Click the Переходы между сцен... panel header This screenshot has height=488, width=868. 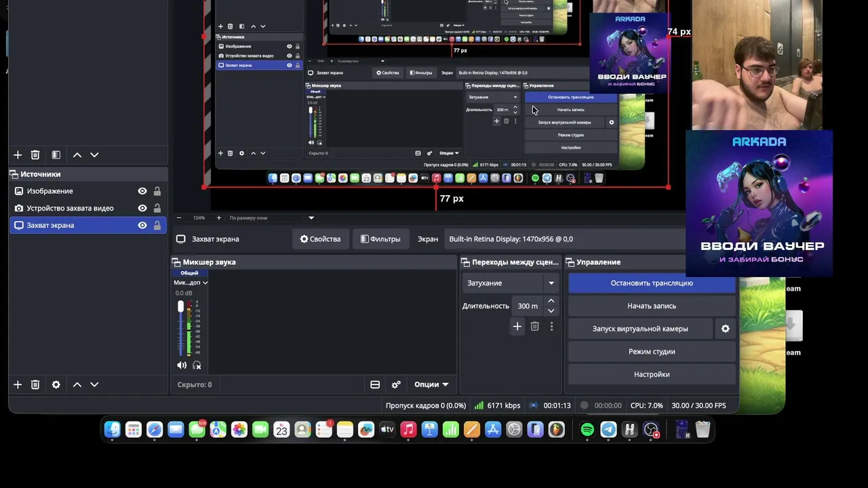(x=511, y=262)
